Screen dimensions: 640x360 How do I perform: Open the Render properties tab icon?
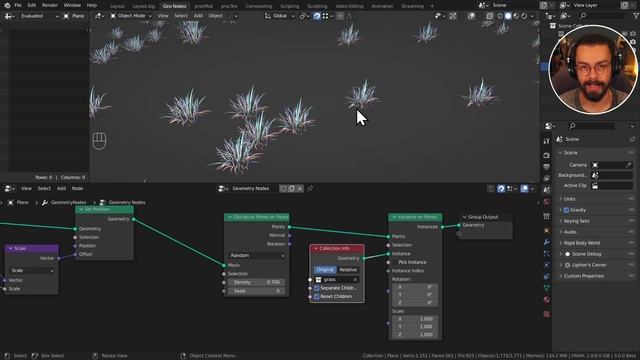[x=547, y=156]
